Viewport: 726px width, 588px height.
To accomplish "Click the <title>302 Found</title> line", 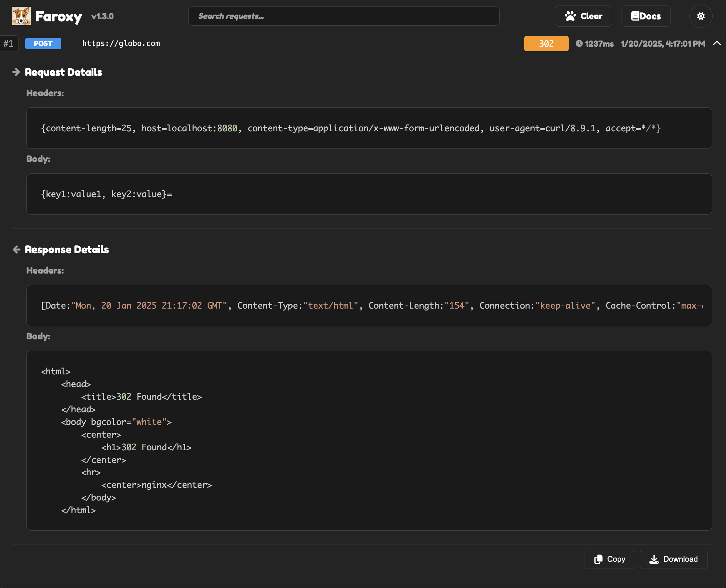I will (x=141, y=397).
